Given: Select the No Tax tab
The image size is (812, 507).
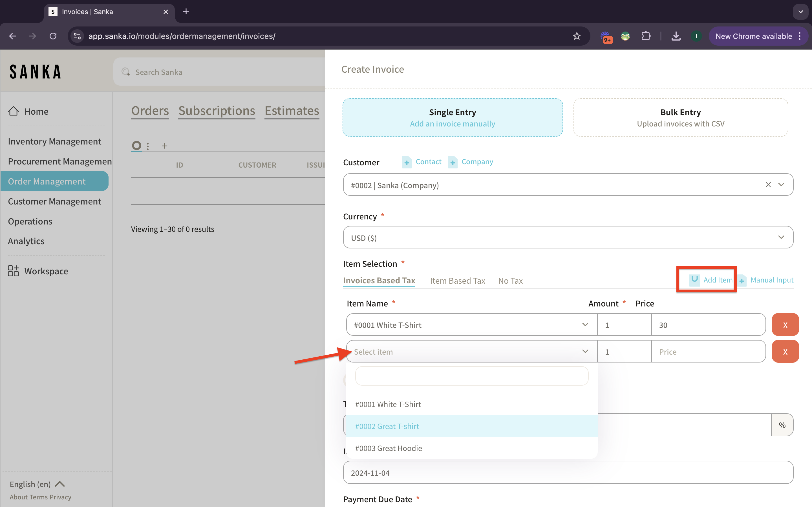Looking at the screenshot, I should 510,281.
